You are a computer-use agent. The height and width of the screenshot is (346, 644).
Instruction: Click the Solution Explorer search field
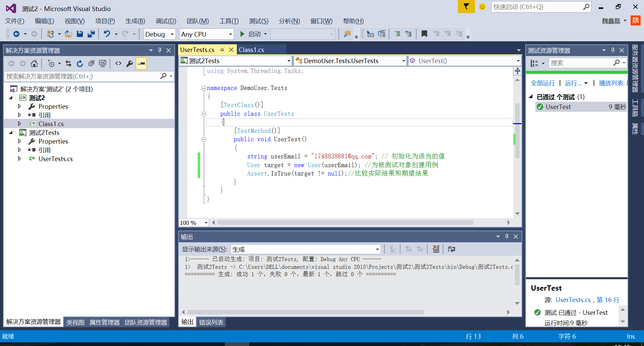coord(89,76)
